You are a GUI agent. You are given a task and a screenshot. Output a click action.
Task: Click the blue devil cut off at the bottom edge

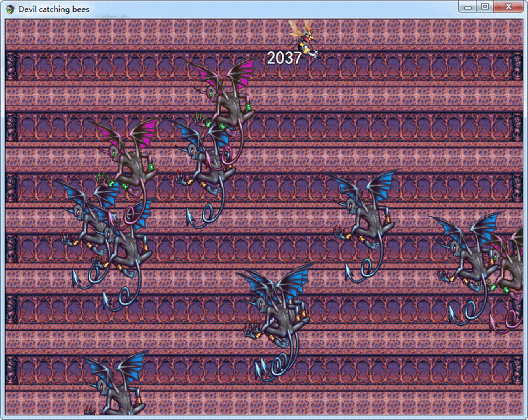(x=117, y=389)
